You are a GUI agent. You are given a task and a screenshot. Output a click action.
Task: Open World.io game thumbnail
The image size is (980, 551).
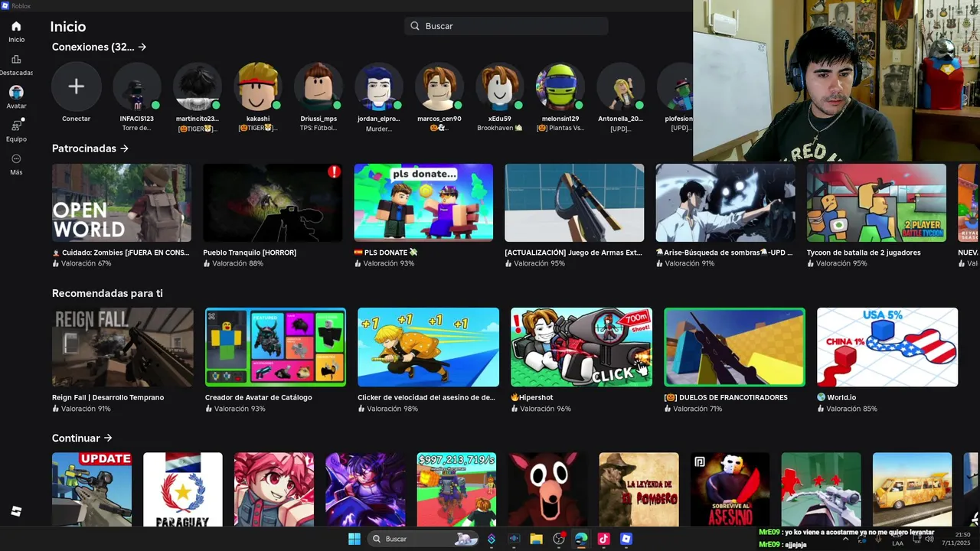tap(887, 347)
